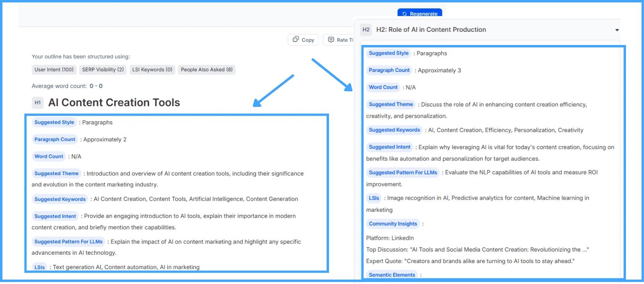Click the LSIs label in H2 section
Viewport: 644px width, 284px height.
[x=374, y=198]
